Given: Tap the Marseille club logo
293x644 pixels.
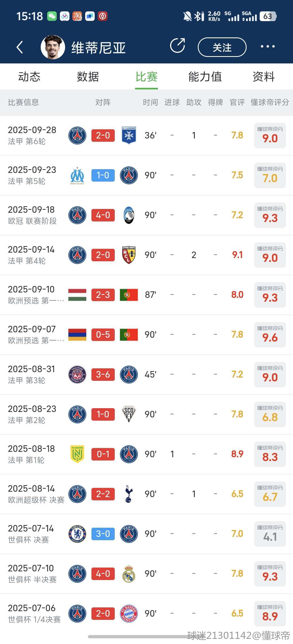Looking at the screenshot, I should 77,175.
